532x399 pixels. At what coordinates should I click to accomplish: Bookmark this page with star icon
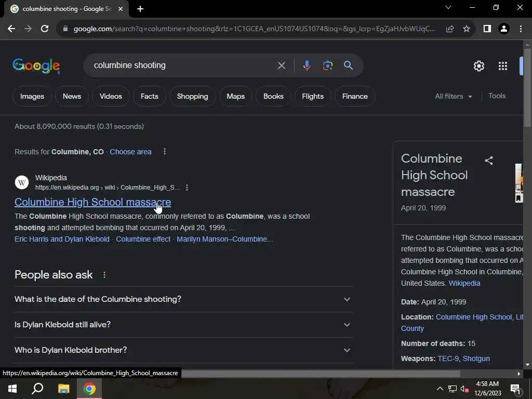coord(467,29)
